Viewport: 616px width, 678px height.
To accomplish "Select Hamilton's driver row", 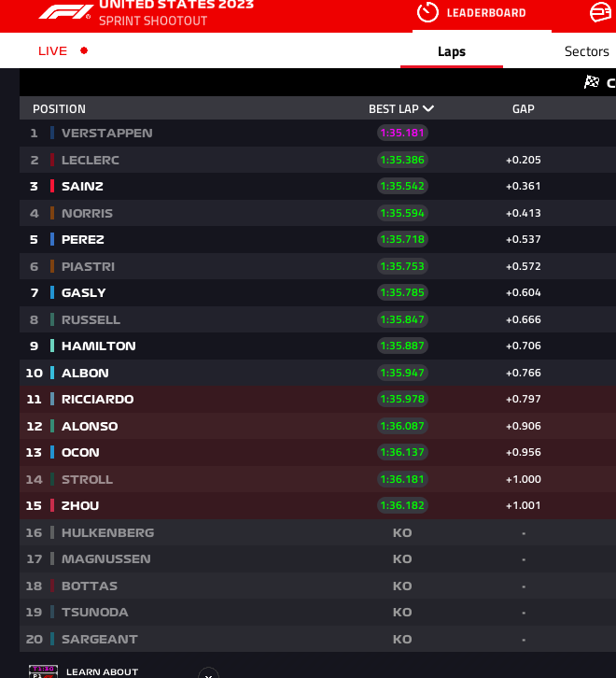I will tap(98, 346).
